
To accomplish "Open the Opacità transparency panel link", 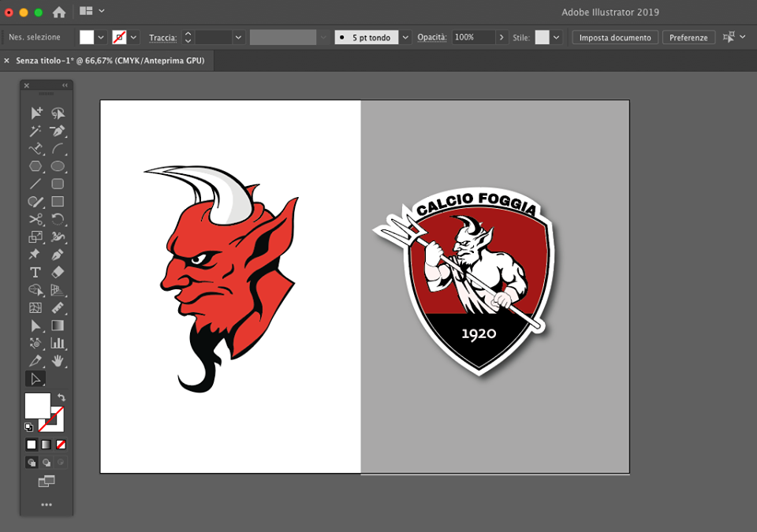I will coord(431,37).
